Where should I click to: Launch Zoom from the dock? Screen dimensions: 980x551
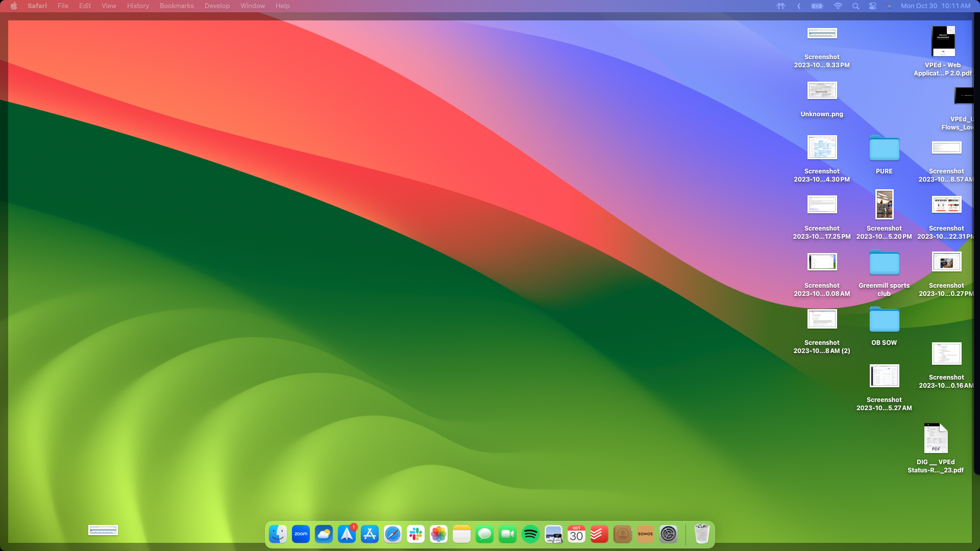[301, 534]
